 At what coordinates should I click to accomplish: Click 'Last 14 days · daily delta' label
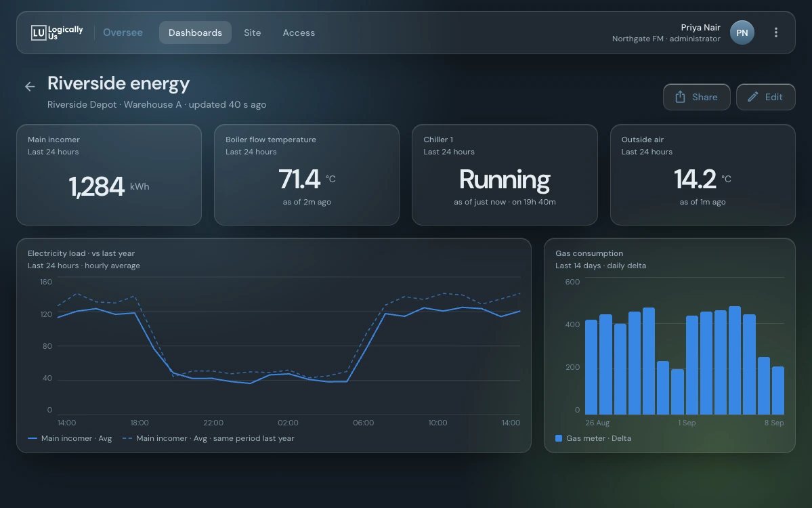[601, 266]
